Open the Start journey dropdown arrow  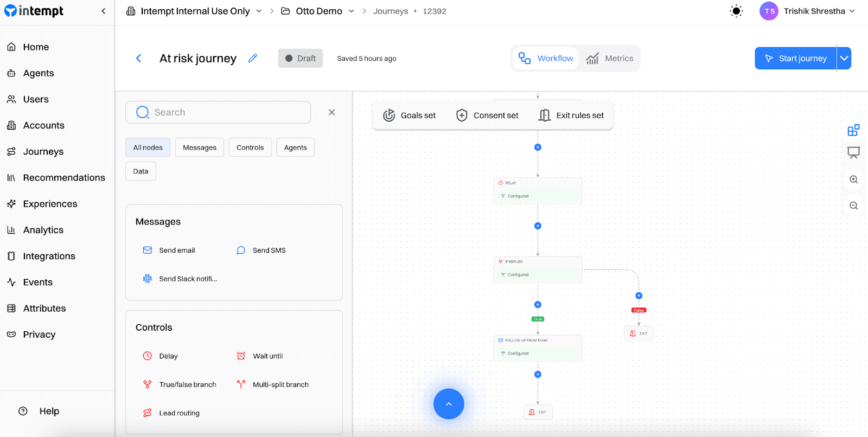pyautogui.click(x=844, y=58)
